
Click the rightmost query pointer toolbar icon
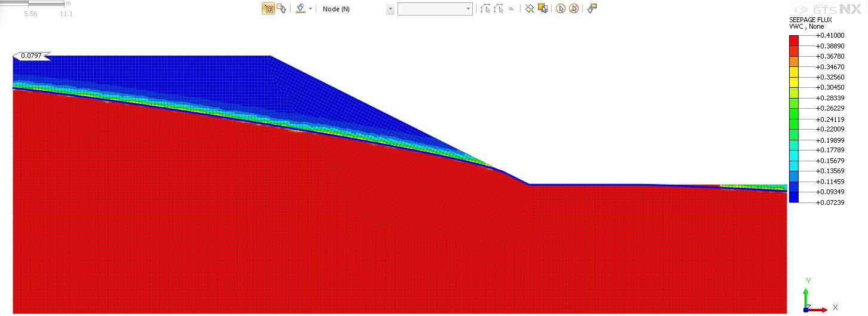592,9
